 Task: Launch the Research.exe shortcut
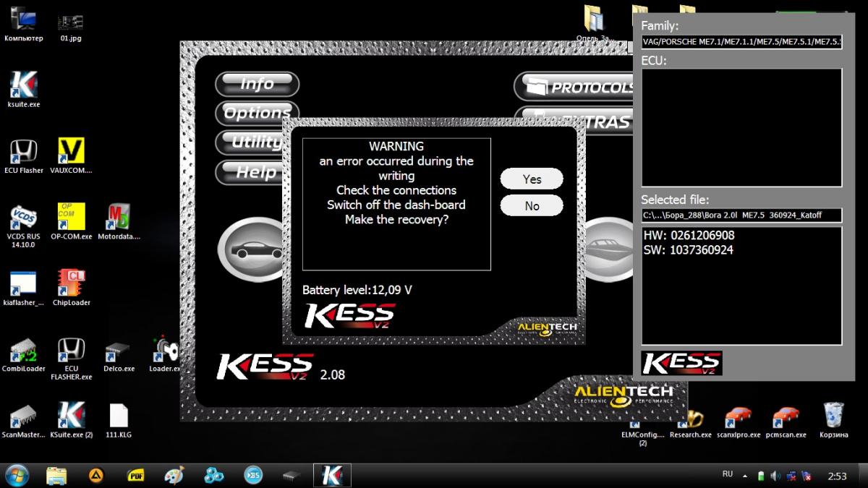pyautogui.click(x=690, y=423)
